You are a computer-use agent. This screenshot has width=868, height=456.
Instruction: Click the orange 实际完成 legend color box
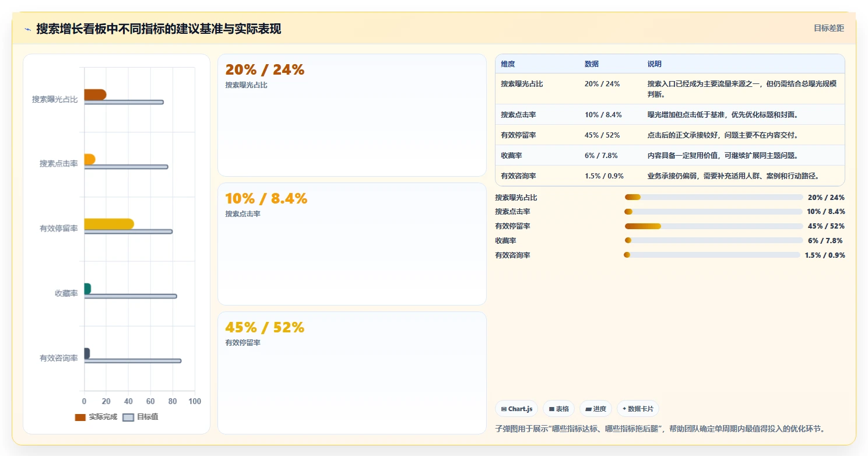[x=80, y=417]
